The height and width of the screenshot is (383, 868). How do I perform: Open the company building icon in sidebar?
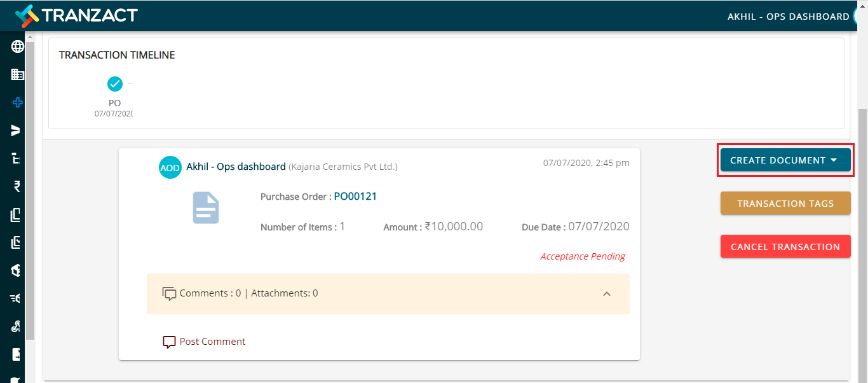18,74
